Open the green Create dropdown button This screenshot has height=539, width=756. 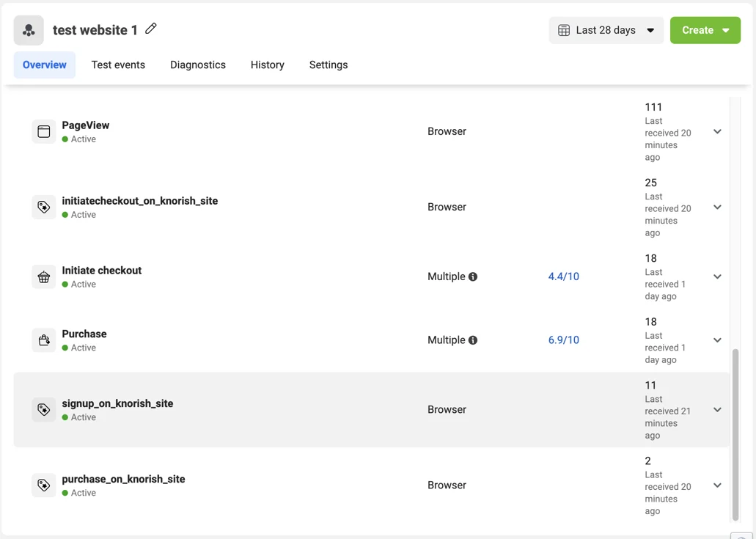705,31
